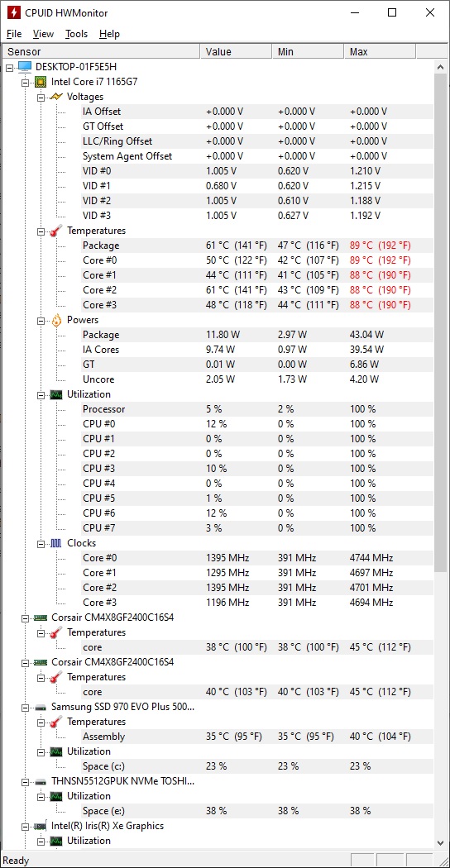Click the Intel Iris Xe Graphics card icon
This screenshot has width=450, height=868.
point(41,826)
